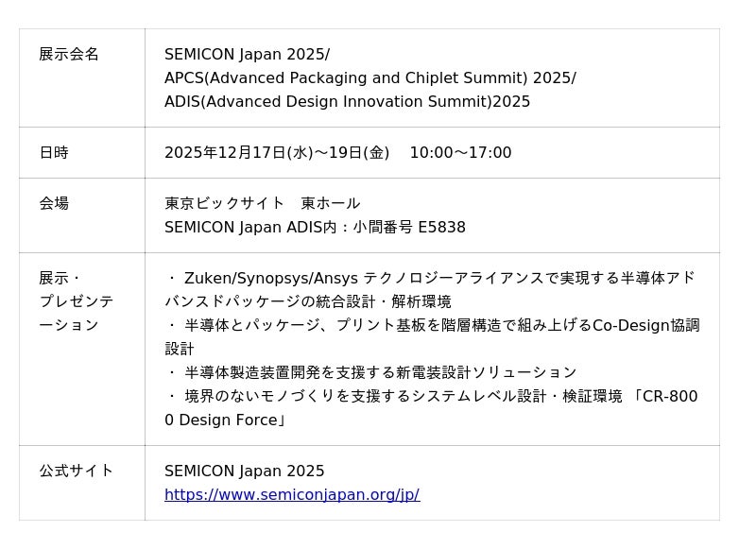Click the 公式サイト row header
The width and height of the screenshot is (756, 549).
click(x=76, y=471)
